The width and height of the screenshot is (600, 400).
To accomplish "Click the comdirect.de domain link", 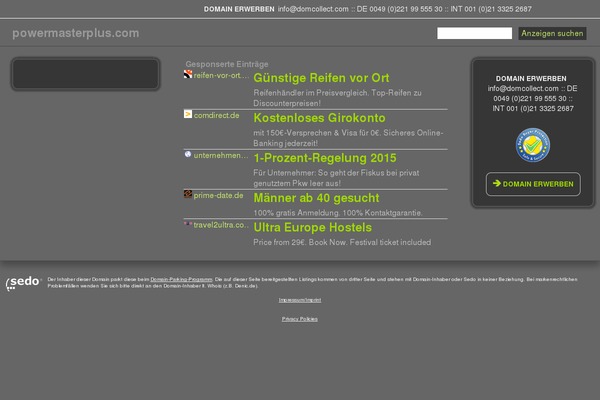I will point(216,115).
